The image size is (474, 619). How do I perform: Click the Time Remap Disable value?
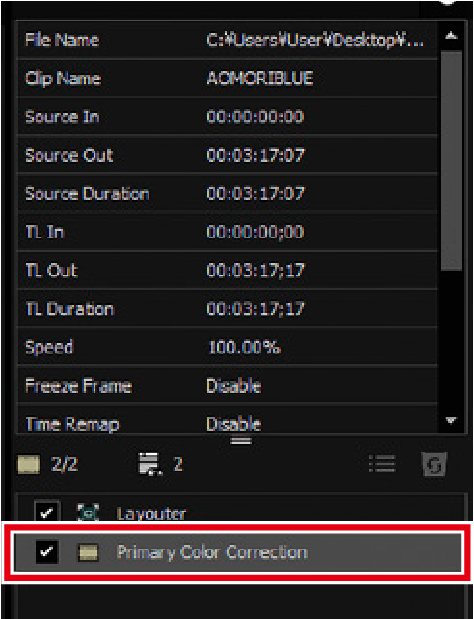[x=233, y=424]
